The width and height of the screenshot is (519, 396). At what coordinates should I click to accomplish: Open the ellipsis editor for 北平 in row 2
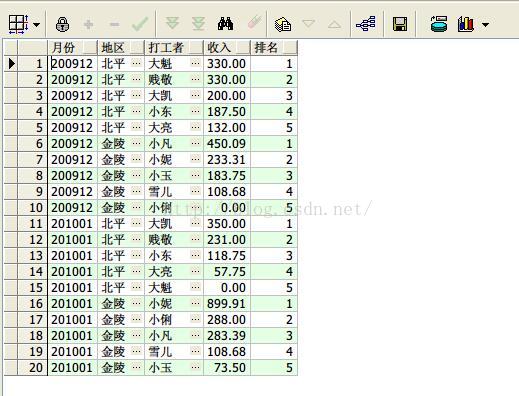136,79
